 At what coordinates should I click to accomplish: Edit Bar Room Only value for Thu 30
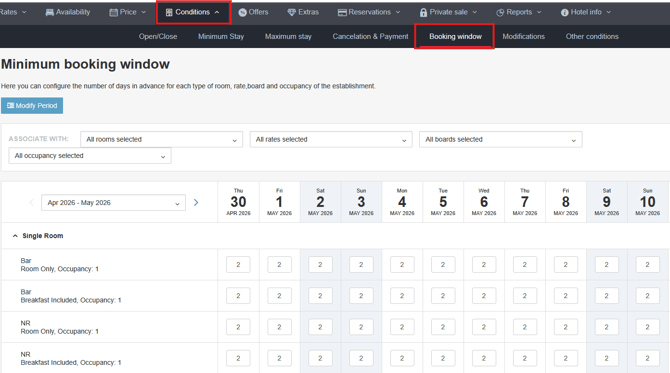238,264
